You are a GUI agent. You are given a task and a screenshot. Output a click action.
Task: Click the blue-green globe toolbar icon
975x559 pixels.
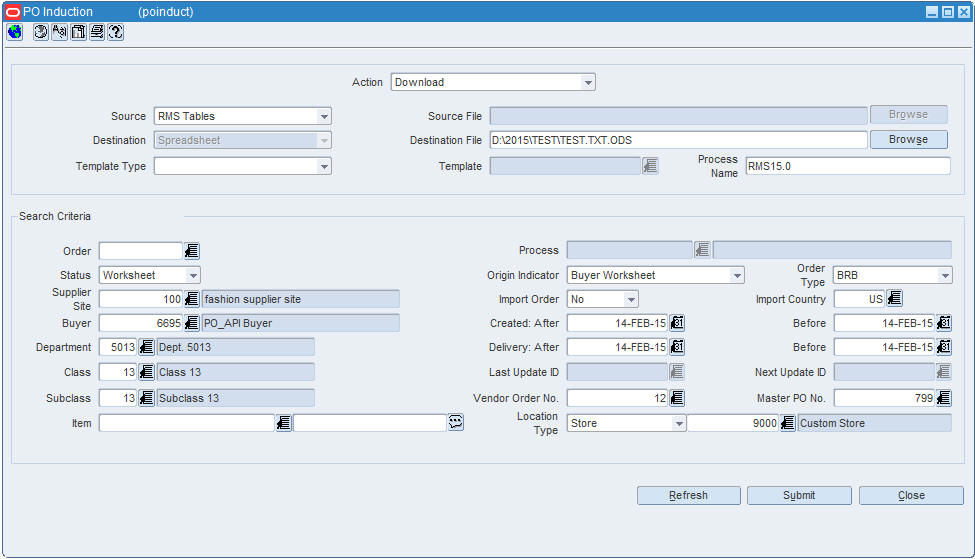(14, 32)
